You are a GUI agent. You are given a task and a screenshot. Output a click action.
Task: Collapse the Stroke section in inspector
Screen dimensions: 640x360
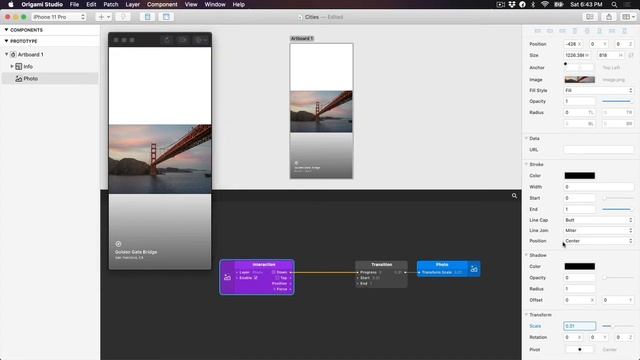tap(526, 164)
